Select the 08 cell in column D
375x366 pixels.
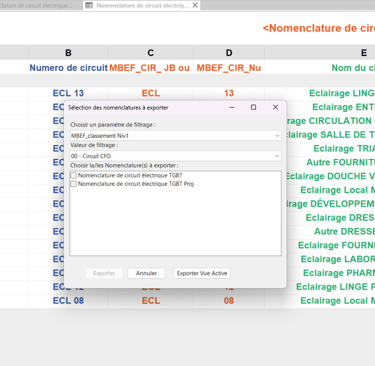tap(229, 301)
